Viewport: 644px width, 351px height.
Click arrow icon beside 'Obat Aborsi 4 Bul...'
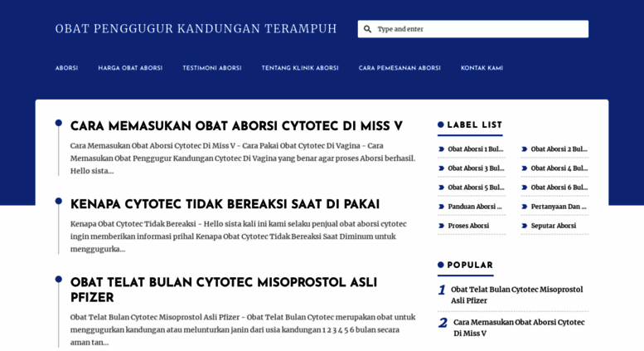coord(525,168)
